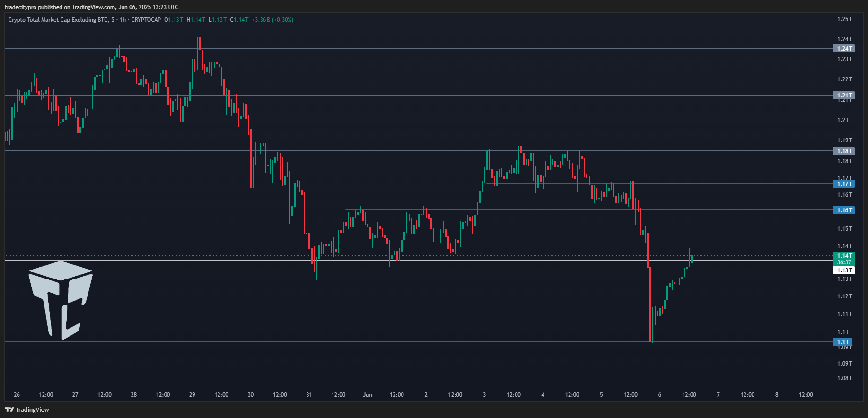Click the 1.25T tick on the price axis
Viewport: 868px width, 418px height.
tap(844, 19)
